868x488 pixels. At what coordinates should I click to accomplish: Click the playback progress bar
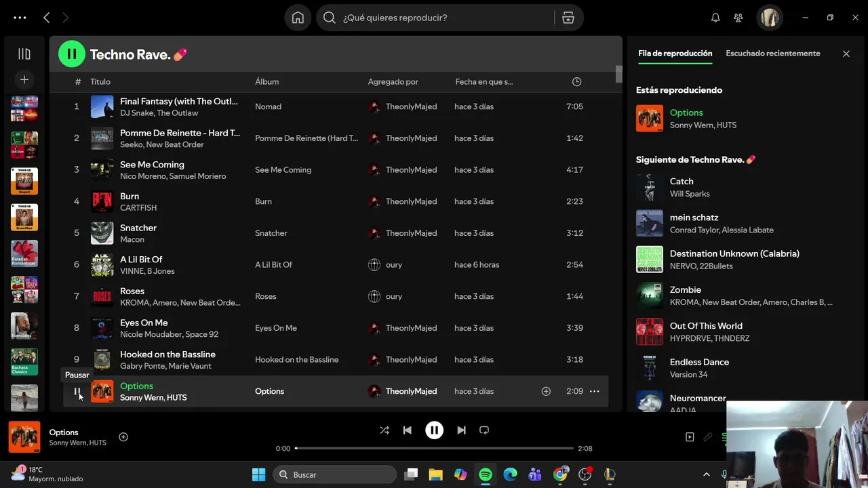434,448
